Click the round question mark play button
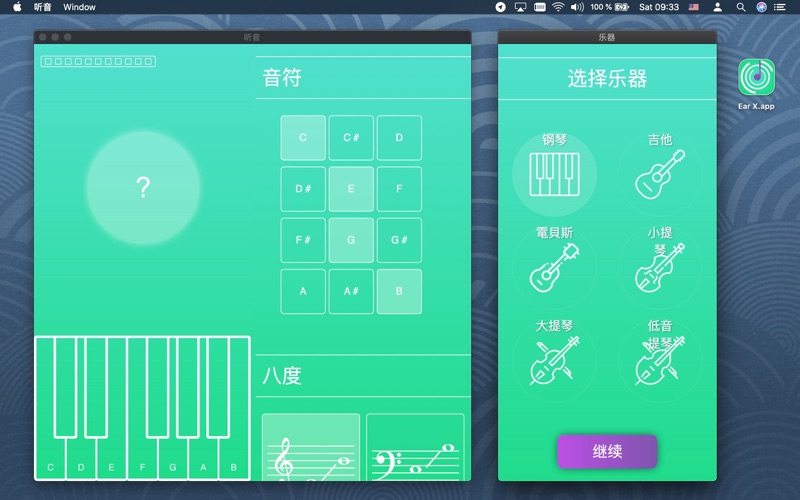 pyautogui.click(x=143, y=187)
